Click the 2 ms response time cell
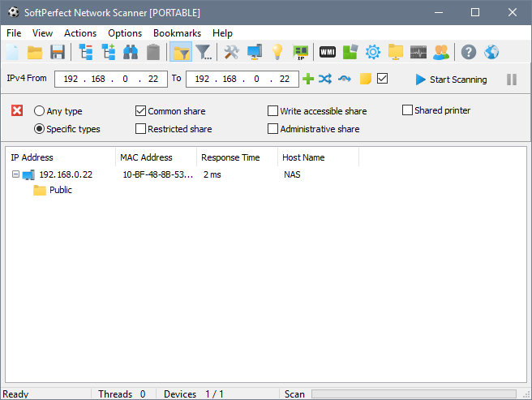 pos(212,174)
